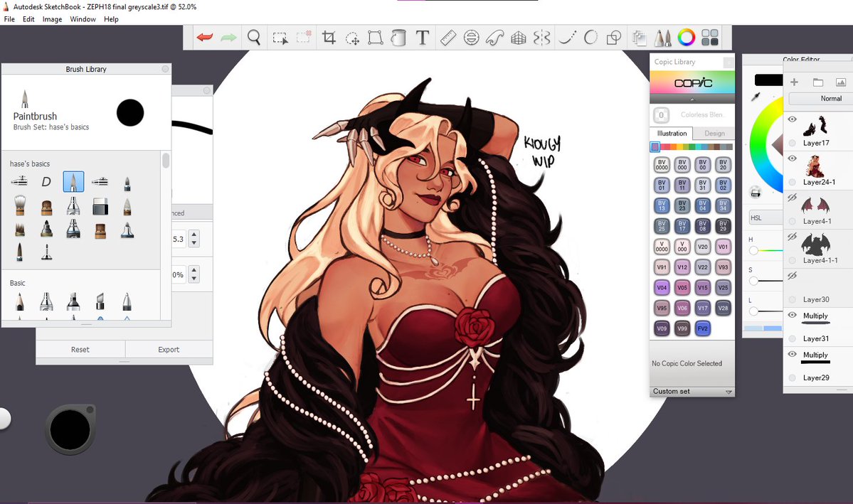
Task: Click the L luminance slider handle
Action: [753, 311]
